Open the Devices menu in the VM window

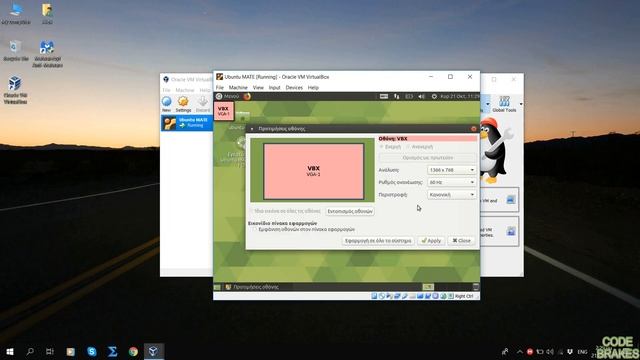[x=294, y=87]
